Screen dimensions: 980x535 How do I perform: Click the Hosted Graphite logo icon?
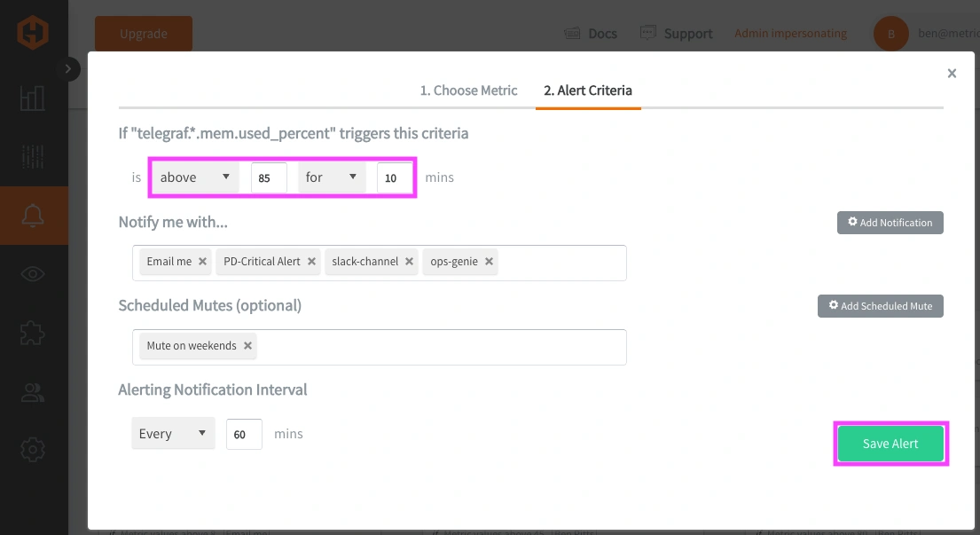click(33, 33)
